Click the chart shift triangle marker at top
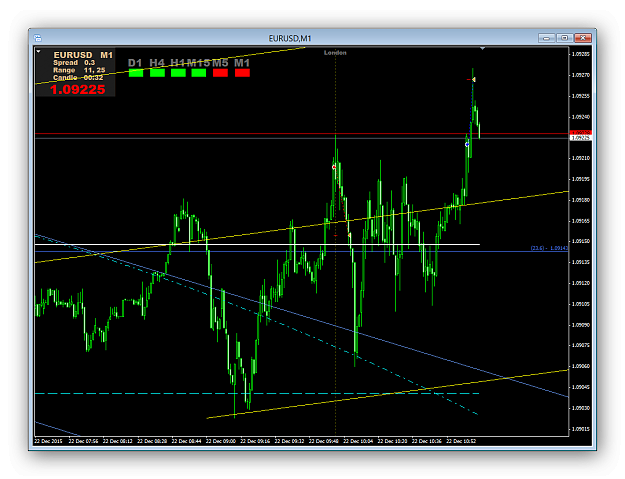This screenshot has height=479, width=625. click(x=482, y=49)
